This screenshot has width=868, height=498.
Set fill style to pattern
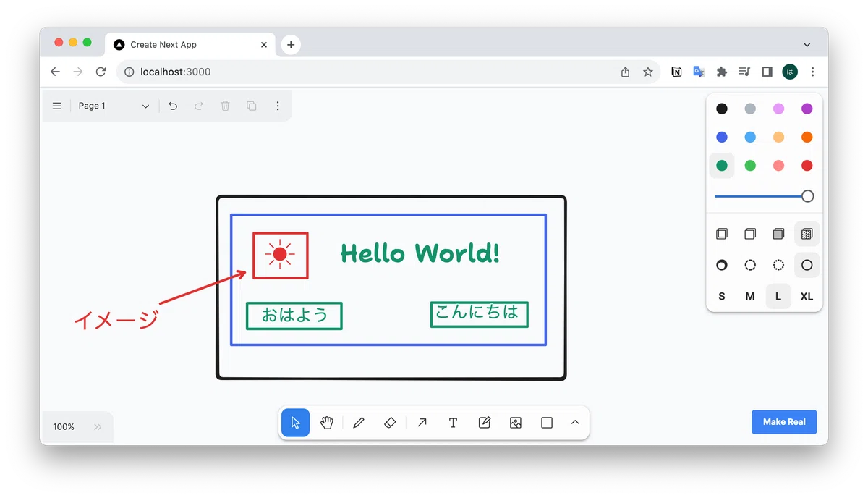[807, 234]
